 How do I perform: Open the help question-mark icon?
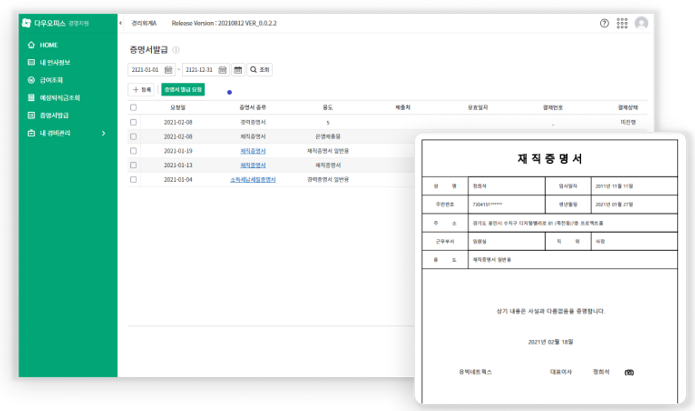tap(604, 23)
